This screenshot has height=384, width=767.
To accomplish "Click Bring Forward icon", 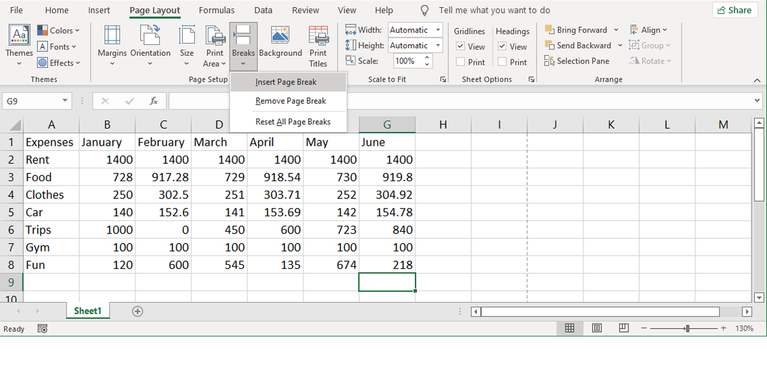I will pyautogui.click(x=549, y=30).
